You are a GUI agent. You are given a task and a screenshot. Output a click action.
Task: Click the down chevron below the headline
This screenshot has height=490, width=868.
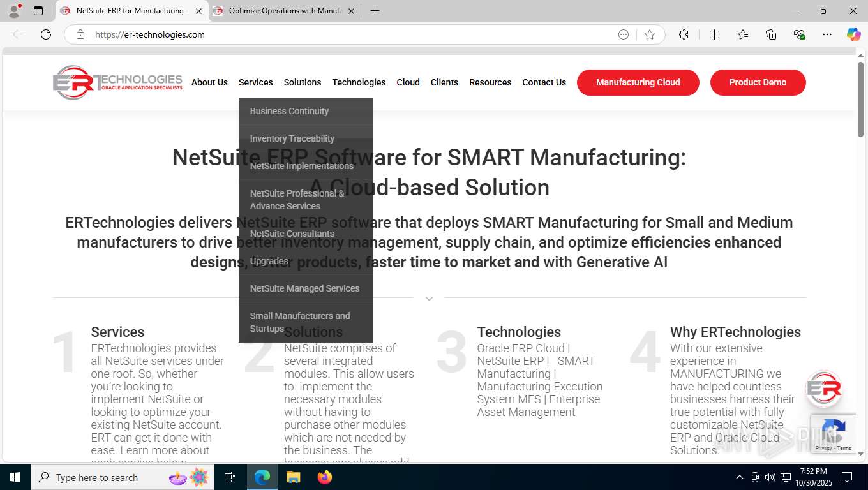pos(429,298)
